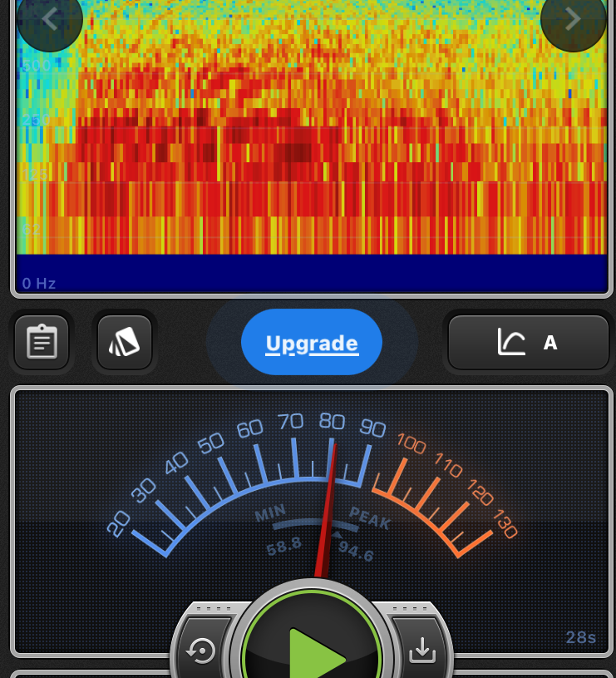Tap the right arrow above the spectrogram
616x678 pixels.
[x=573, y=19]
